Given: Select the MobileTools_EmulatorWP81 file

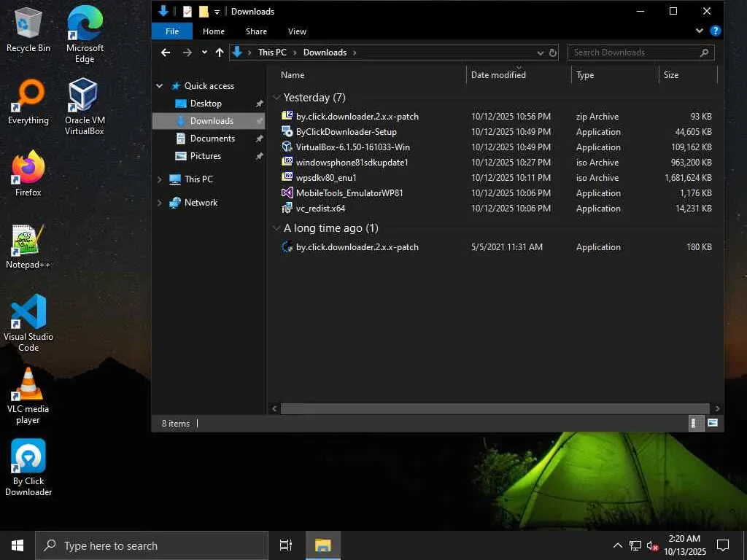Looking at the screenshot, I should pyautogui.click(x=495, y=192).
